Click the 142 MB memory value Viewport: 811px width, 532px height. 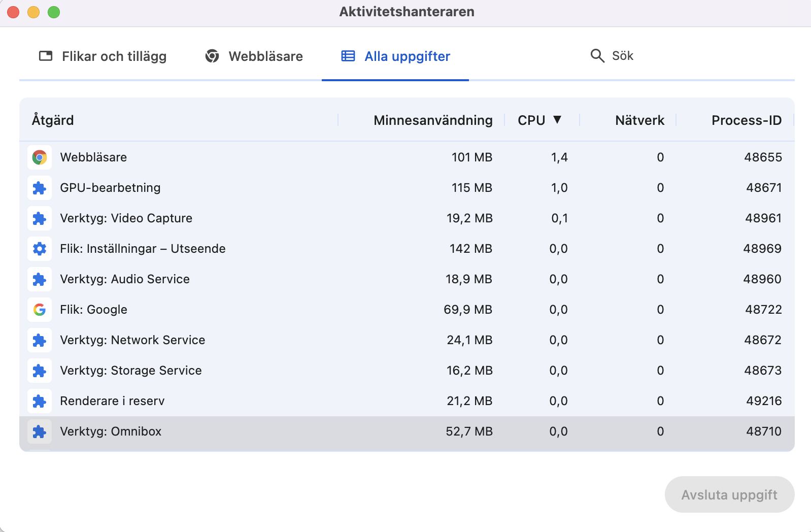click(471, 249)
